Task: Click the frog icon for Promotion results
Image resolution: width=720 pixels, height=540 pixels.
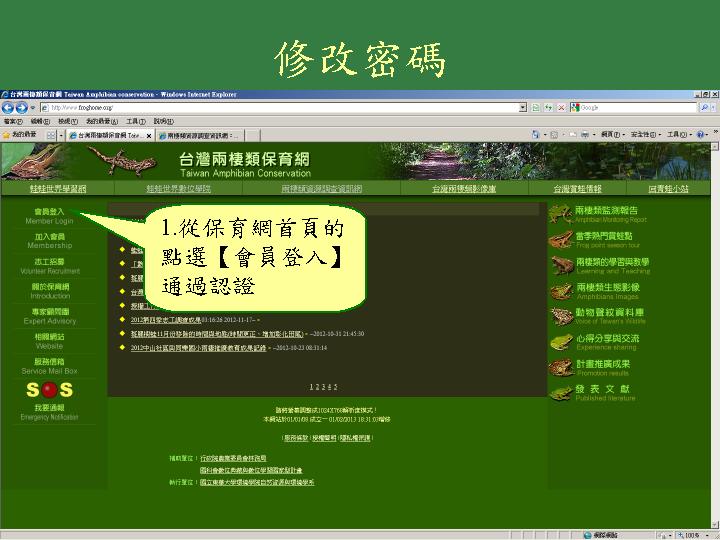Action: click(x=561, y=368)
